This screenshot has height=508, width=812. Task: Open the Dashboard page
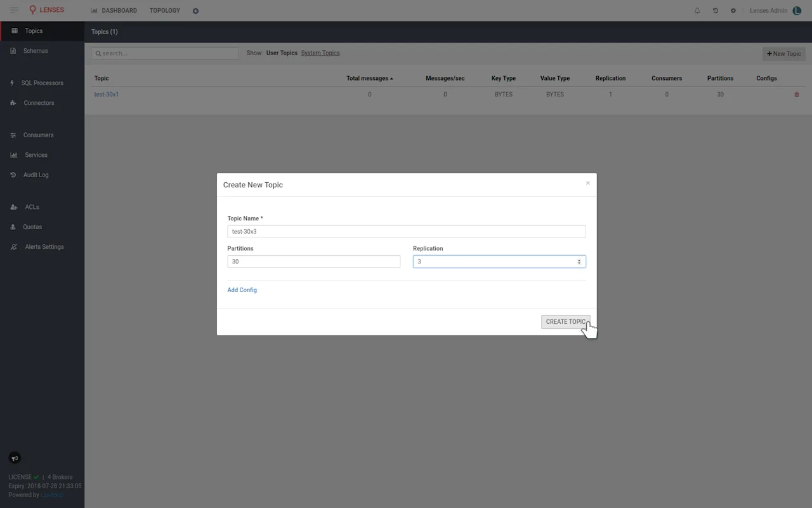[114, 11]
